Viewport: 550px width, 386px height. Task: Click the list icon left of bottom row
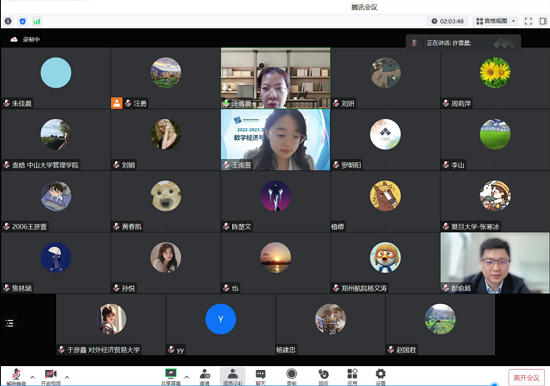click(x=9, y=323)
